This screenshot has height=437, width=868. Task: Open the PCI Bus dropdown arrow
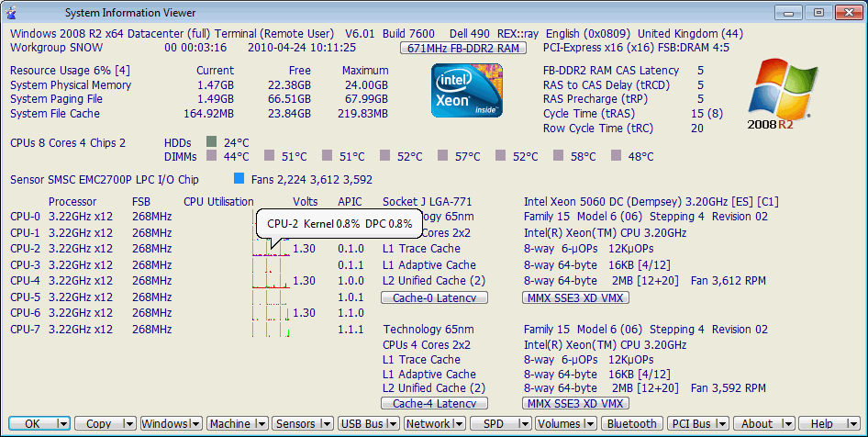722,424
